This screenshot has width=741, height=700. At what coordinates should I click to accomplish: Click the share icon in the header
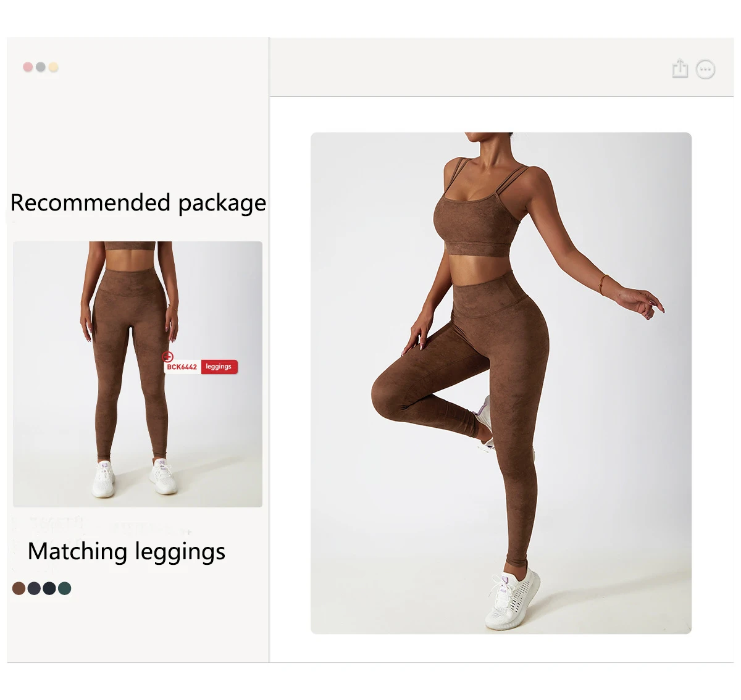click(680, 69)
